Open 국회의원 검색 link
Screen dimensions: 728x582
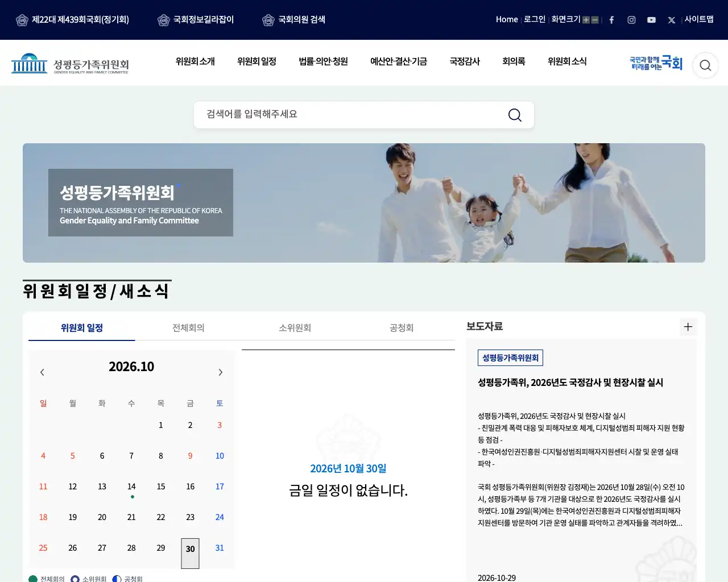pos(293,20)
